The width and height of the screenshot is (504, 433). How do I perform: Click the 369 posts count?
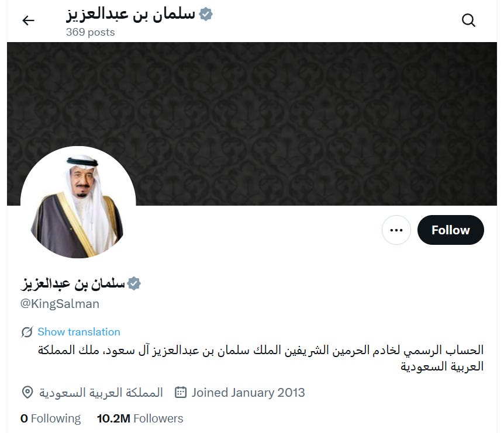(90, 32)
